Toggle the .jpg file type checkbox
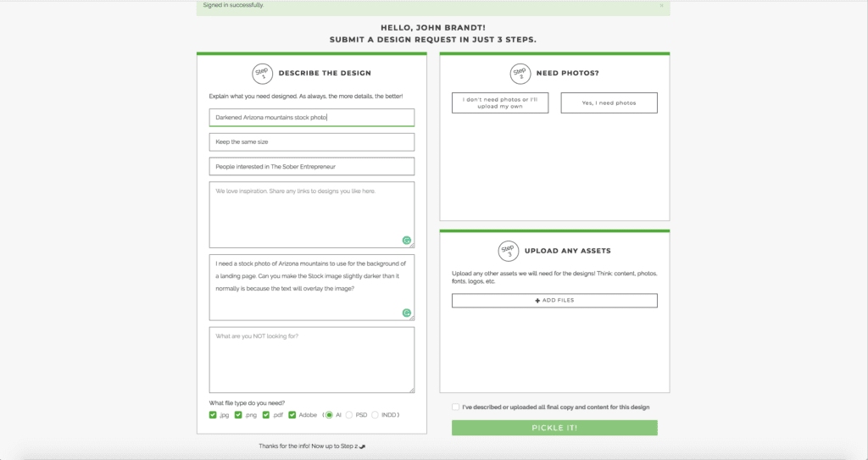The height and width of the screenshot is (460, 868). 213,414
